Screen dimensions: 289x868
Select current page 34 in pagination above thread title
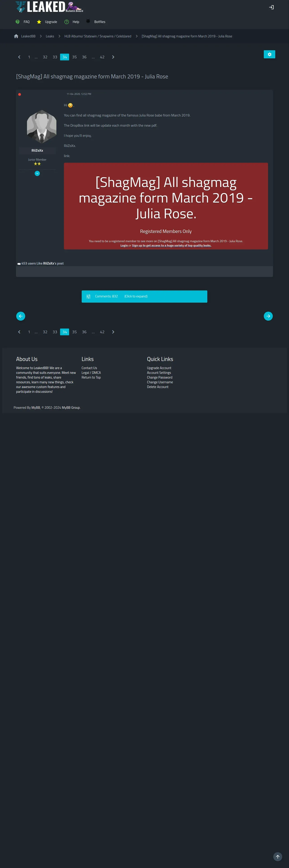click(65, 57)
